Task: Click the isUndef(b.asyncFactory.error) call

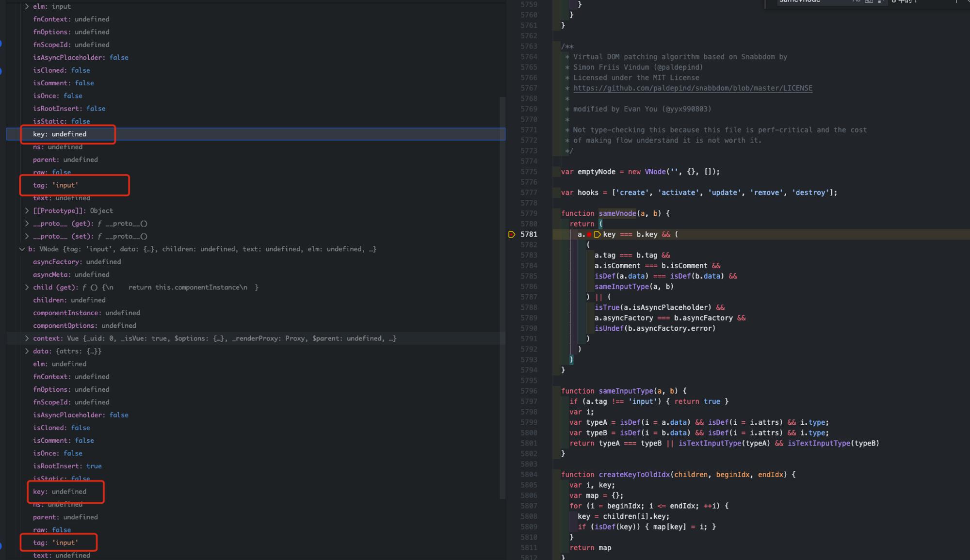Action: pos(655,328)
